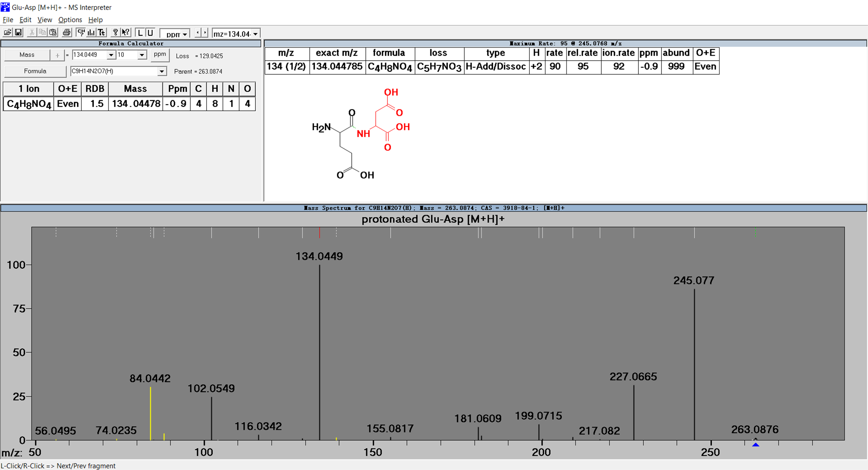Viewport: 868px width, 470px height.
Task: Open the Options menu
Action: click(70, 20)
